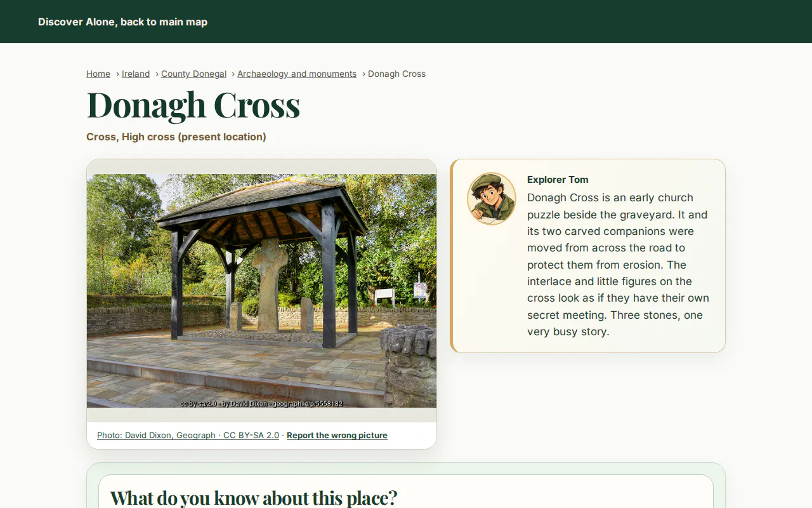This screenshot has height=508, width=812.
Task: Click the 'Donagh Cross' breadcrumb text
Action: tap(396, 74)
